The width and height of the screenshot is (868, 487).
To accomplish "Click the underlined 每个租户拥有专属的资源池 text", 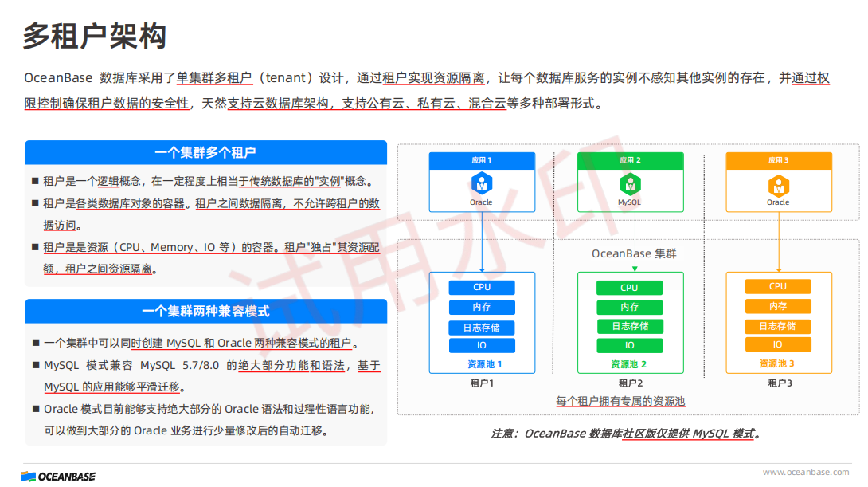I will [620, 401].
